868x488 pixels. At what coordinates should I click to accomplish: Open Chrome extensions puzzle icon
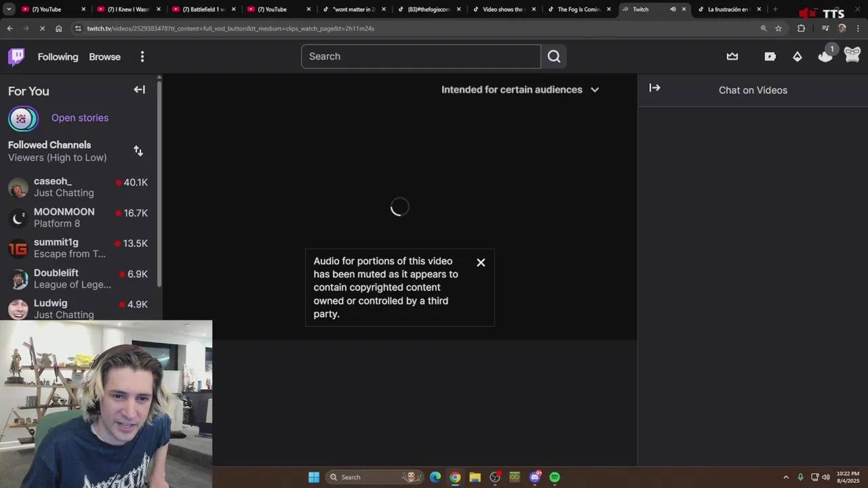(802, 28)
